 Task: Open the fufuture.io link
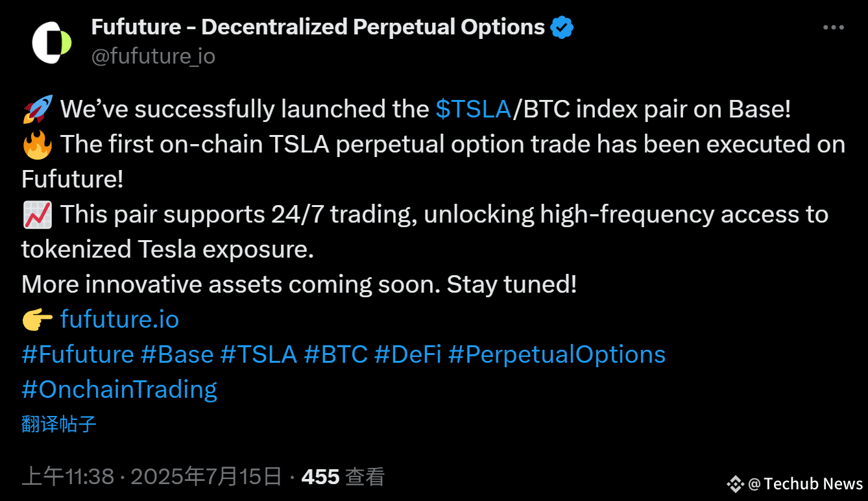pyautogui.click(x=119, y=319)
